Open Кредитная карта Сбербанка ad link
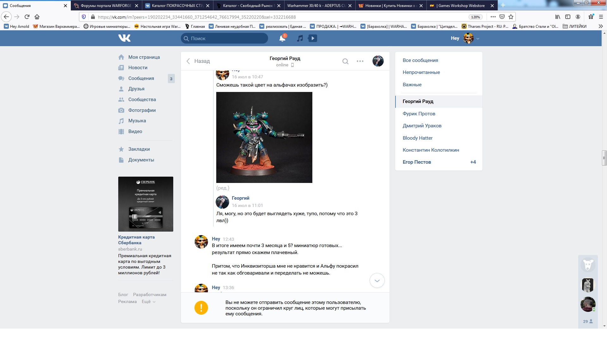Image resolution: width=607 pixels, height=364 pixels. (x=136, y=240)
